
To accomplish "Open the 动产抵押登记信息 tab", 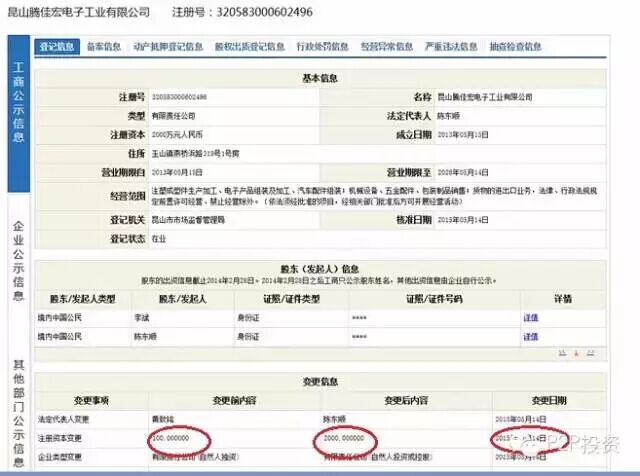I will pos(168,47).
